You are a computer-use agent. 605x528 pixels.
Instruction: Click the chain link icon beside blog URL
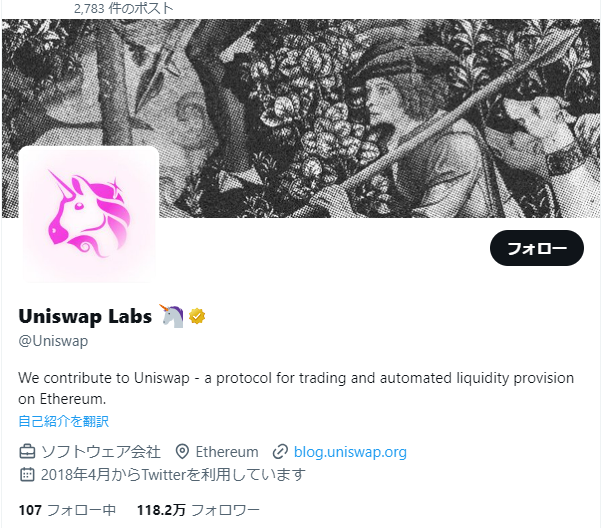[x=280, y=452]
